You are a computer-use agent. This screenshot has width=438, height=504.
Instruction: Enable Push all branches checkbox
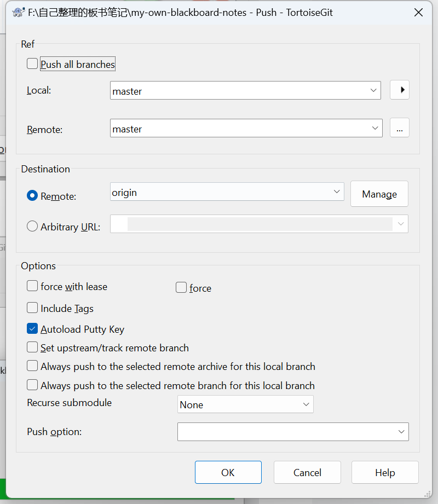pyautogui.click(x=32, y=63)
